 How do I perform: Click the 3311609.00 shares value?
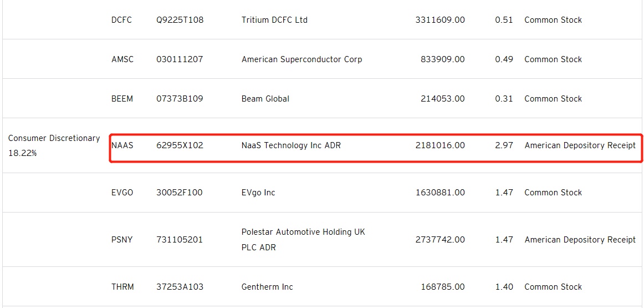440,20
